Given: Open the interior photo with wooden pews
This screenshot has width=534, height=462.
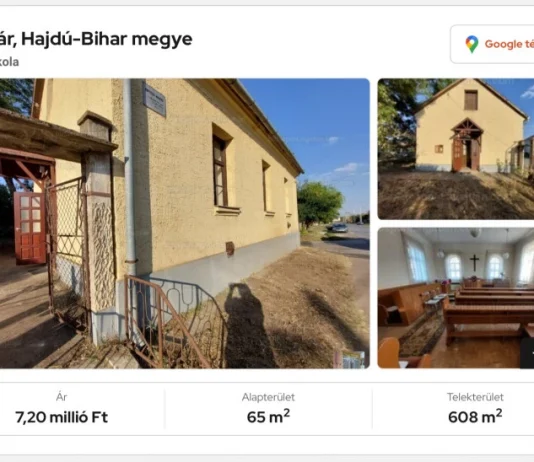Looking at the screenshot, I should tap(456, 298).
